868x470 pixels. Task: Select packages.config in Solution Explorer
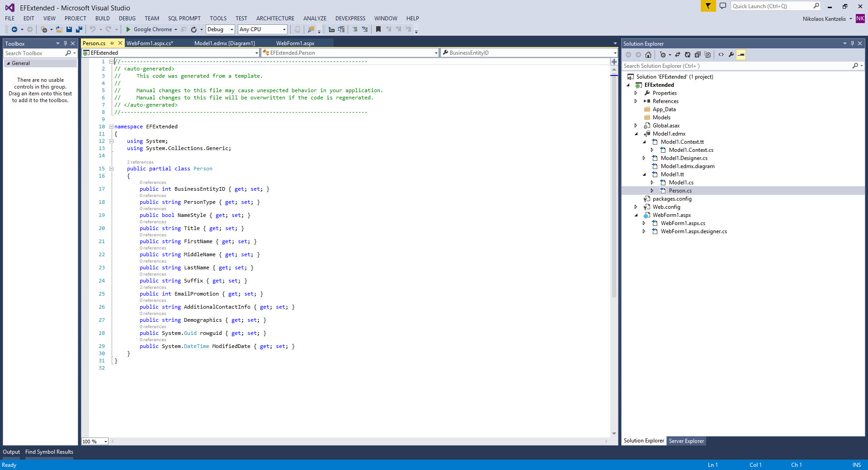click(672, 199)
